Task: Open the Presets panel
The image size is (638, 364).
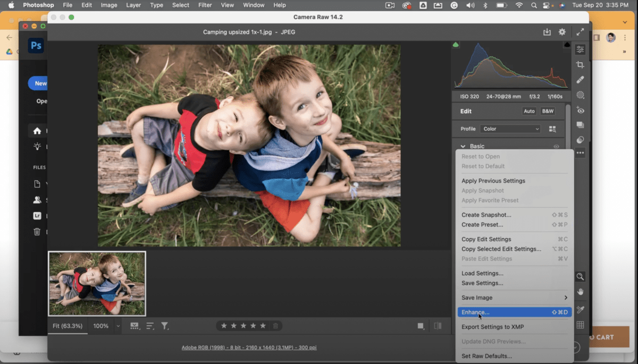Action: point(580,125)
